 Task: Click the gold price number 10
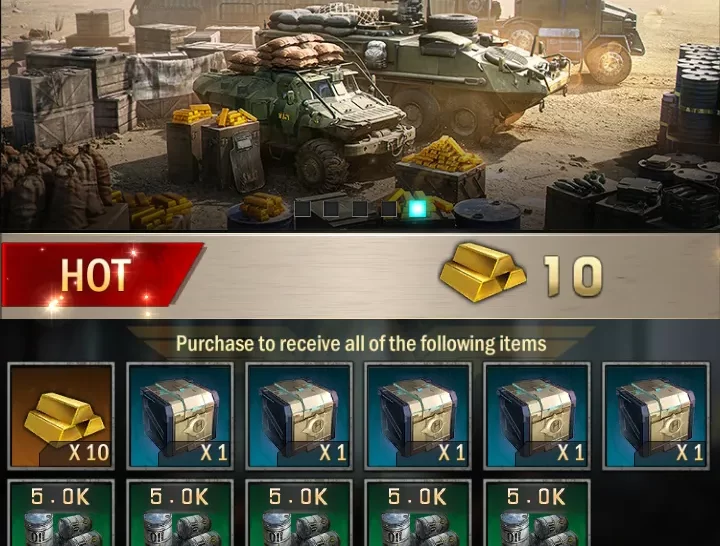[x=573, y=276]
